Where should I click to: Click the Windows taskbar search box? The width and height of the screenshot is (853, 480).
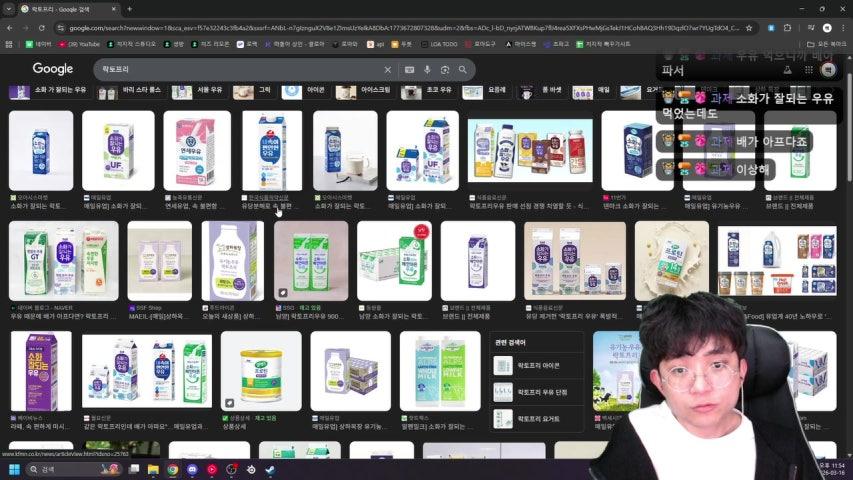pos(75,469)
